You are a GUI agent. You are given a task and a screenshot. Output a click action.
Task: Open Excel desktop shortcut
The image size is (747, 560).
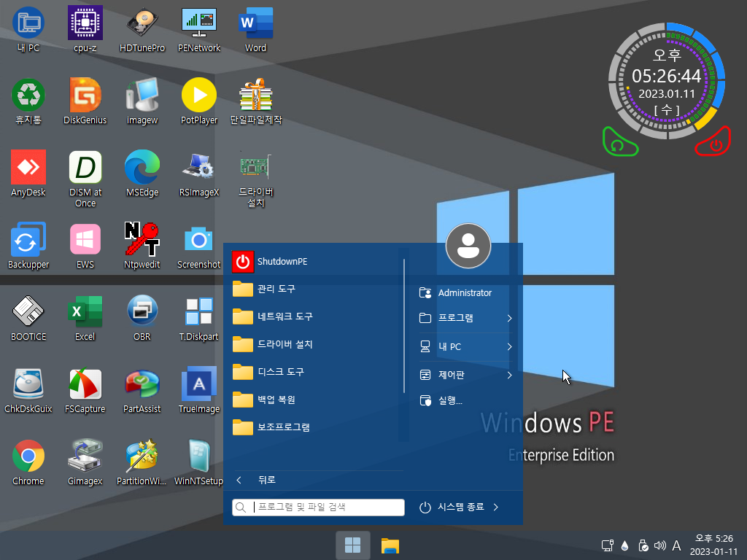[x=85, y=318]
